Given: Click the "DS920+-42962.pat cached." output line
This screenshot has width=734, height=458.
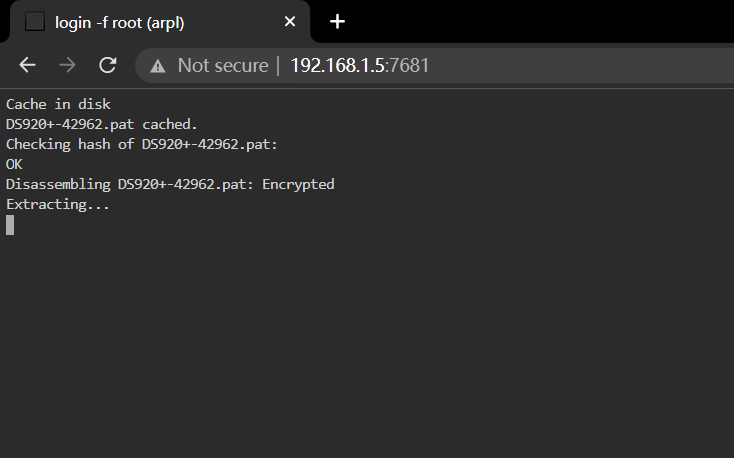Looking at the screenshot, I should tap(102, 125).
